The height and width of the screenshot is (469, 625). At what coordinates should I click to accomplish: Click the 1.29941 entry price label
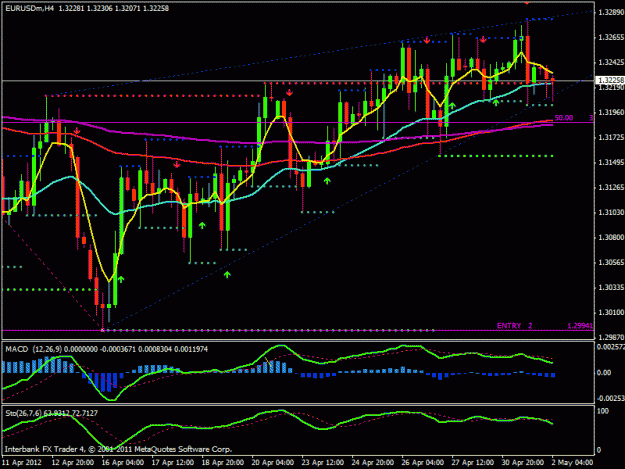(x=580, y=326)
